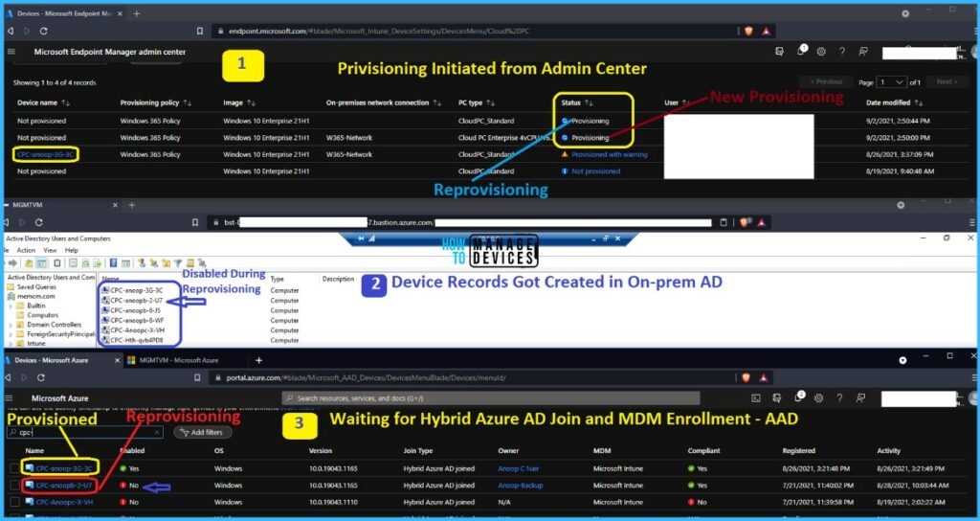The height and width of the screenshot is (521, 980).
Task: Open CPC-anoopb-2-U7 device link in Azure
Action: (64, 486)
